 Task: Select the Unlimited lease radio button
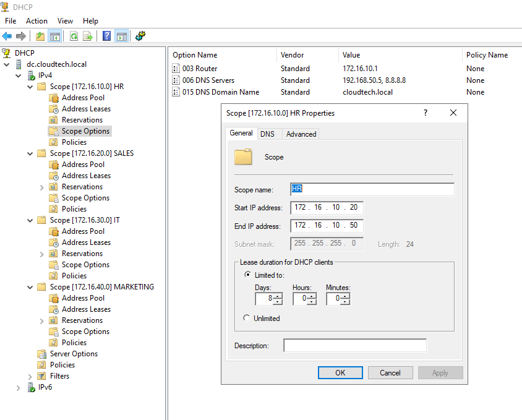pyautogui.click(x=247, y=318)
